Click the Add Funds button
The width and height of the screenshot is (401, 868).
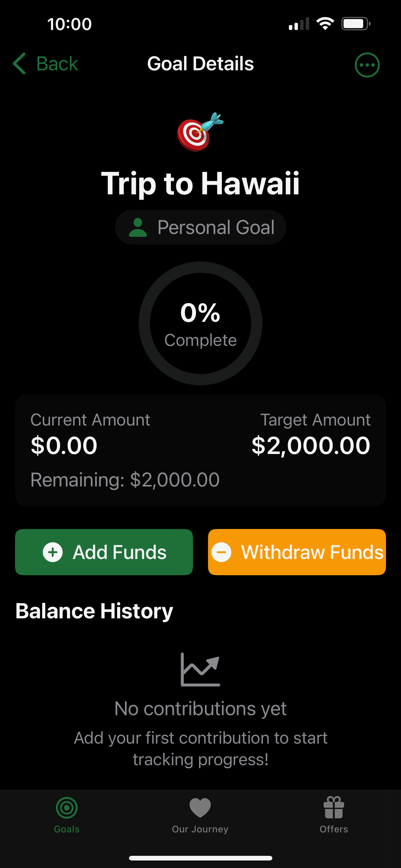click(x=104, y=552)
